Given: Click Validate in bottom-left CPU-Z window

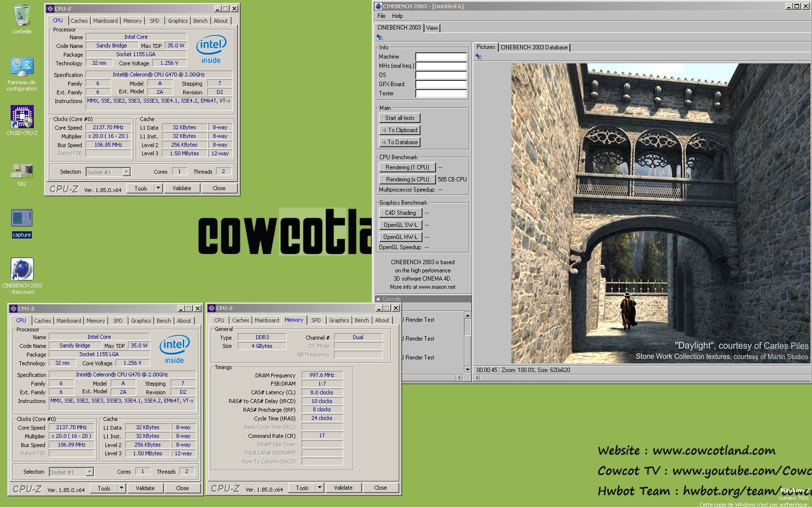Looking at the screenshot, I should click(145, 488).
